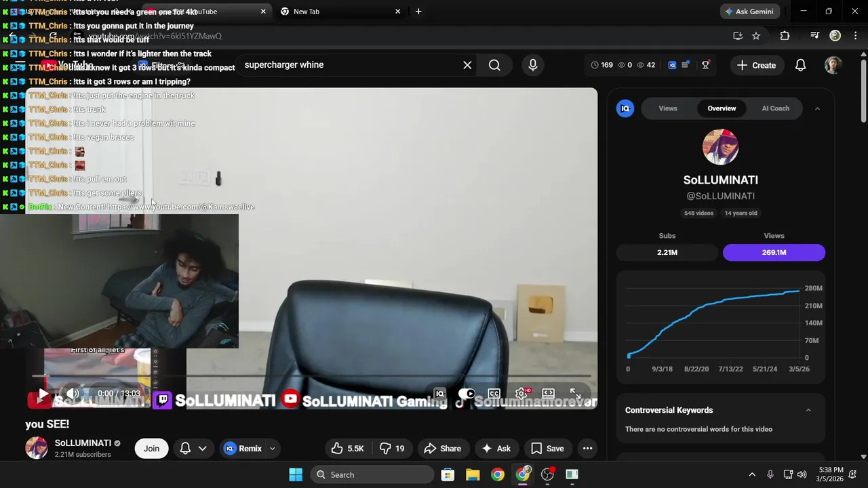Click the notification bell beside Join

[185, 449]
